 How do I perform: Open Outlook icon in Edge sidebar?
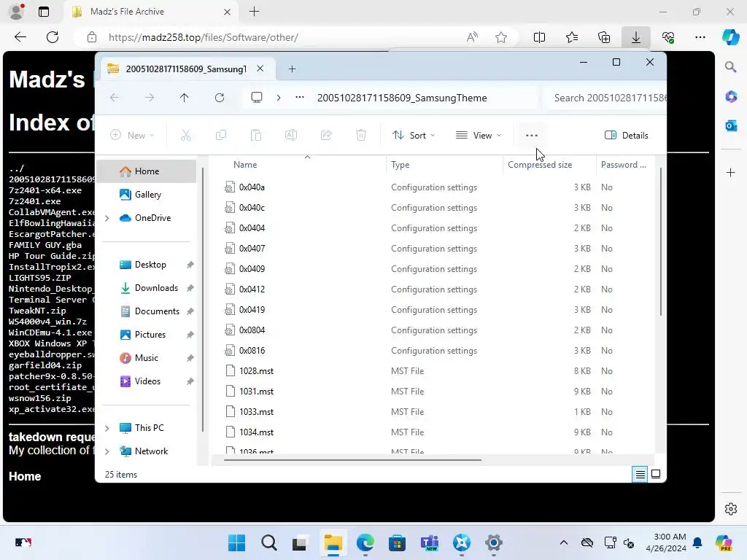(x=731, y=125)
